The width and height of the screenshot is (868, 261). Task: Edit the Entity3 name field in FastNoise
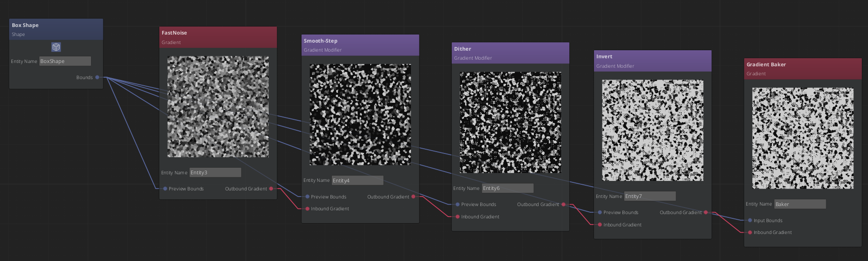coord(215,172)
